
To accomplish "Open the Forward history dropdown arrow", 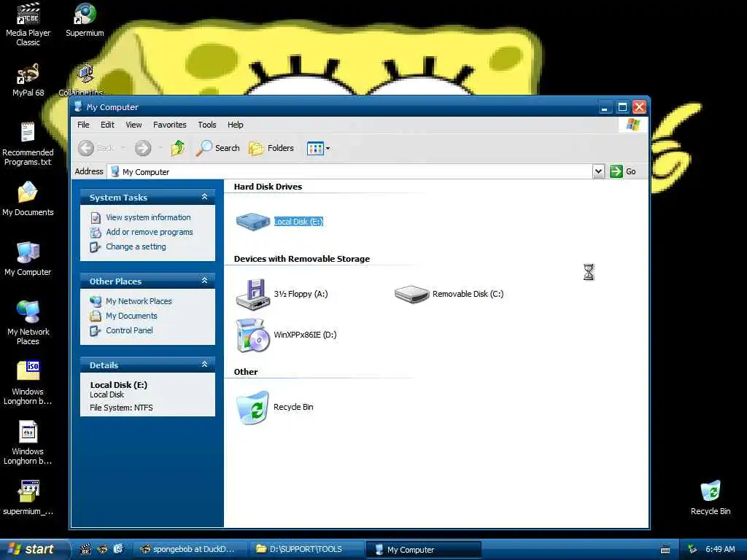I will pyautogui.click(x=160, y=148).
